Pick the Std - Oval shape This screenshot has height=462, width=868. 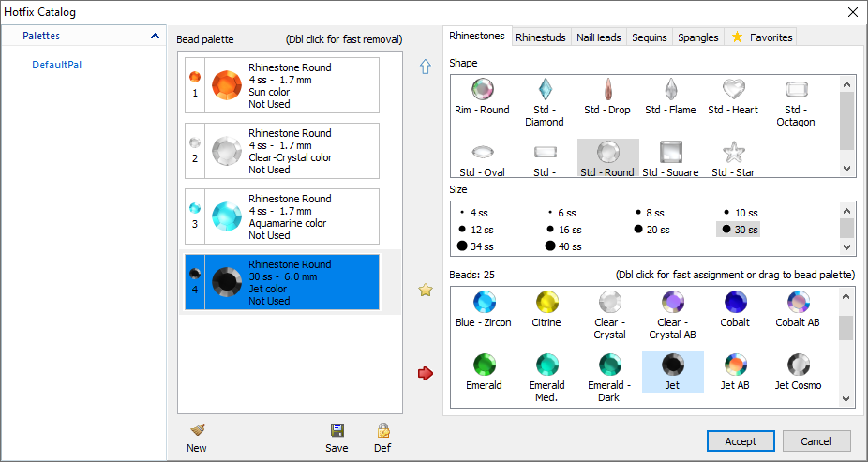(x=482, y=159)
